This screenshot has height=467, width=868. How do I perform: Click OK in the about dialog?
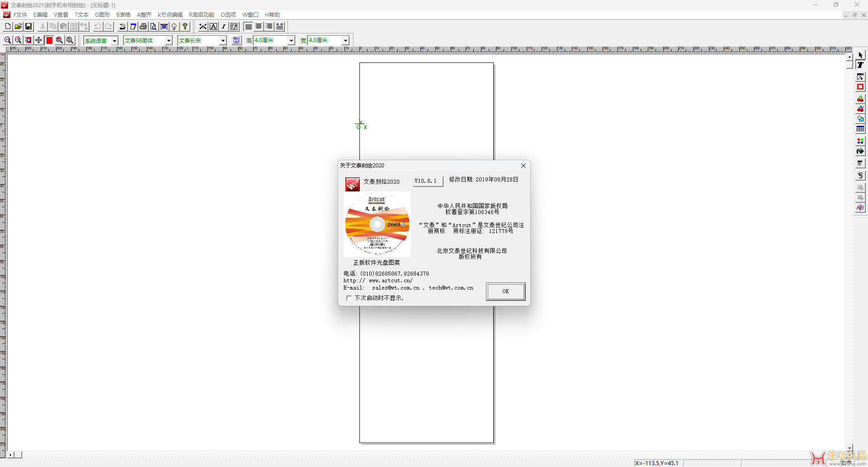pos(505,291)
